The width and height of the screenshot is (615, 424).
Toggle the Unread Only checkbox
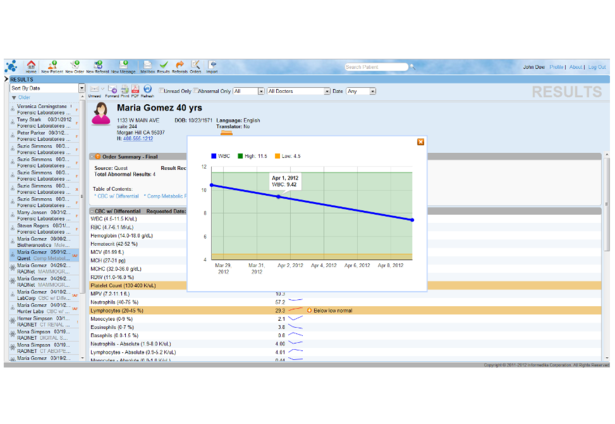click(x=161, y=91)
